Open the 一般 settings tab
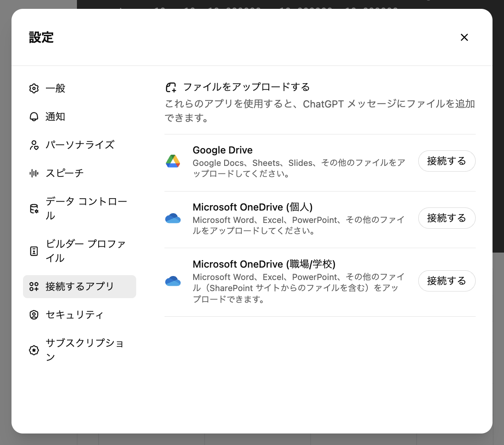Viewport: 504px width, 445px height. [80, 88]
